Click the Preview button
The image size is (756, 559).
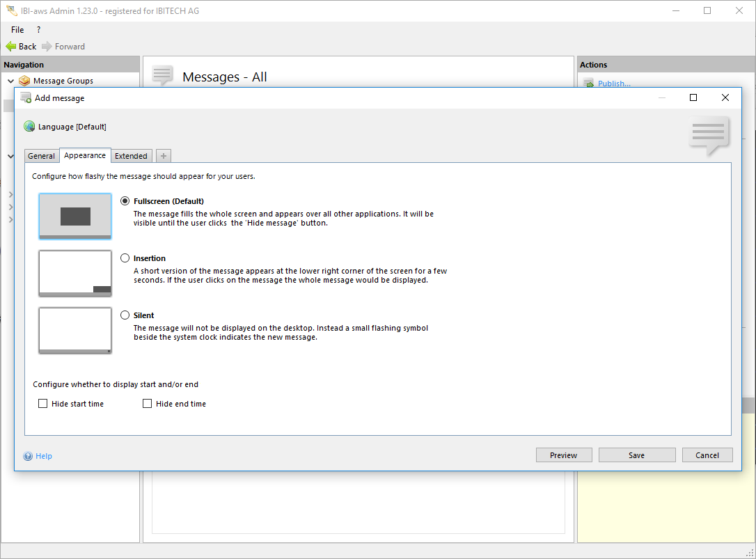(564, 455)
